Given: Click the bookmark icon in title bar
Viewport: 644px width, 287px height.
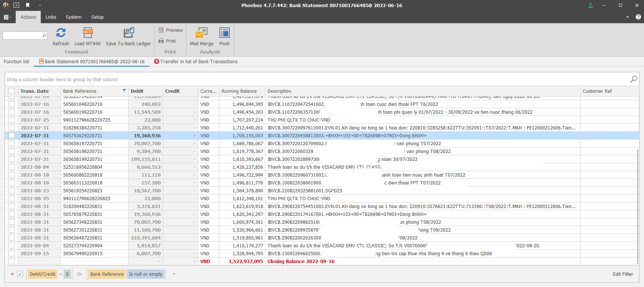Looking at the screenshot, I should [x=28, y=5].
